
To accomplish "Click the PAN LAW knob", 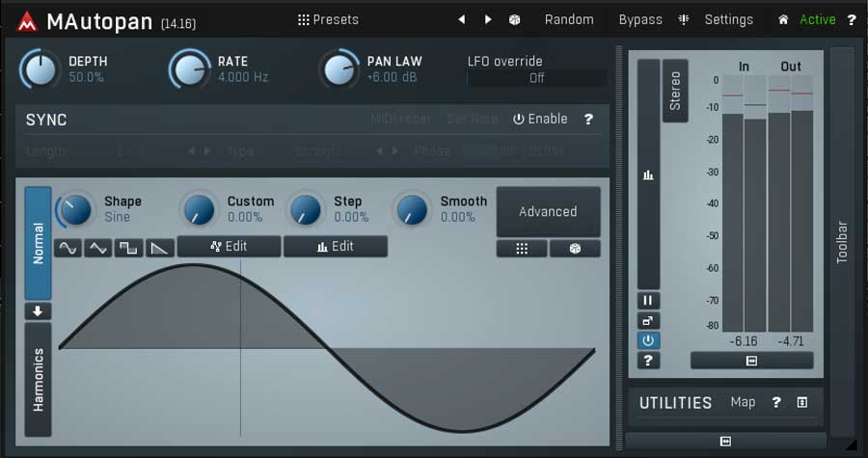I will (339, 69).
